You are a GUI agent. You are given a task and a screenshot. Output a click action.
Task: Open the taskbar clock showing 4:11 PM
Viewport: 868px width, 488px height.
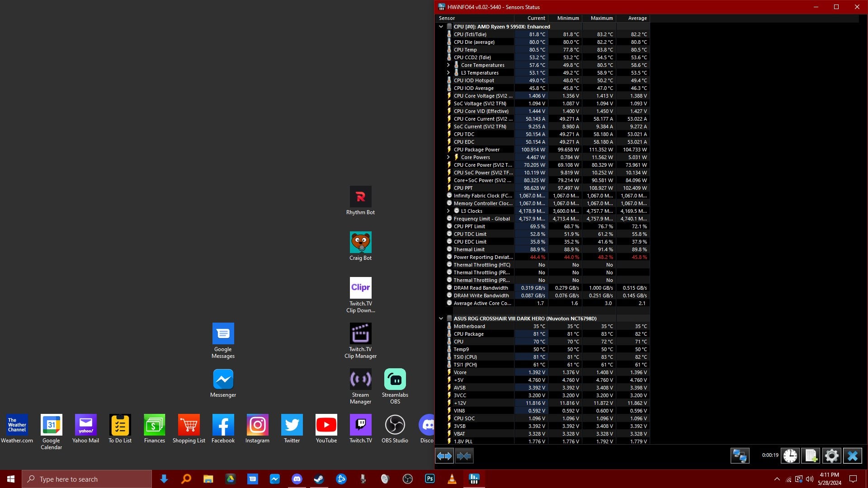pos(830,479)
